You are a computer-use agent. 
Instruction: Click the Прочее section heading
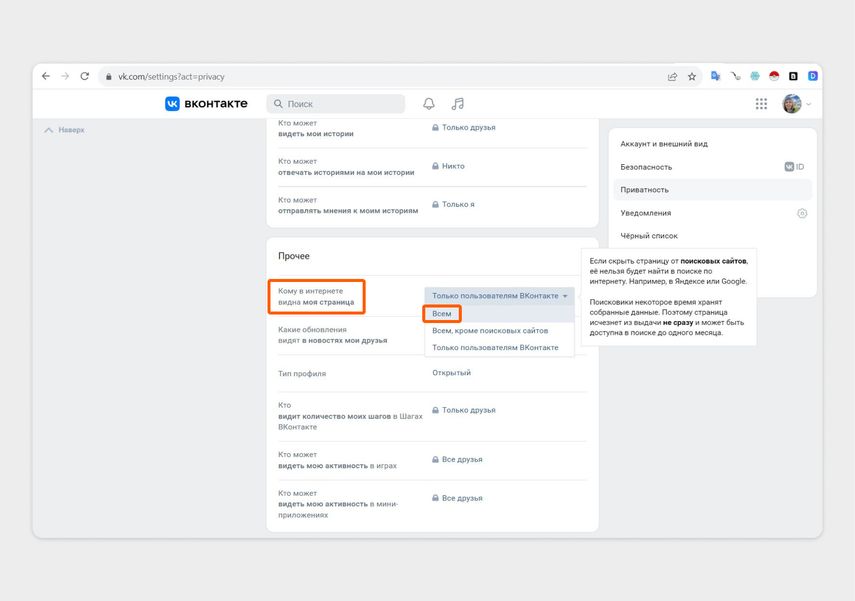pyautogui.click(x=294, y=256)
